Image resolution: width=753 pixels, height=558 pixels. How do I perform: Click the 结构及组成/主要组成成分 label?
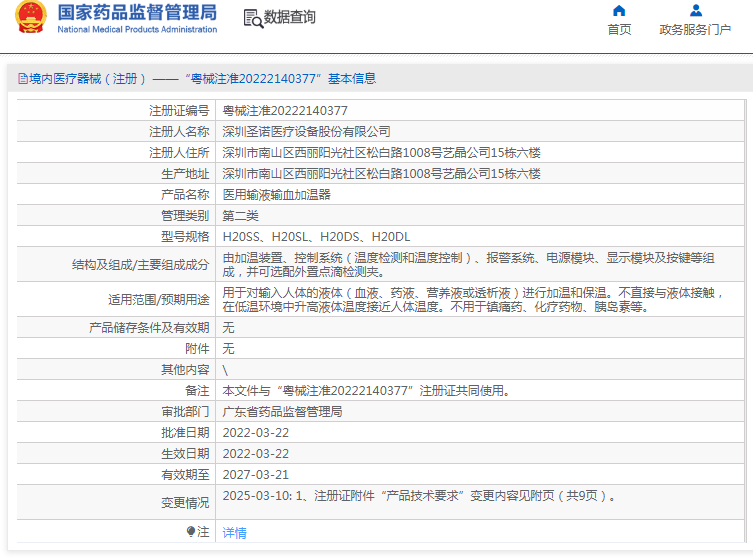click(x=141, y=265)
